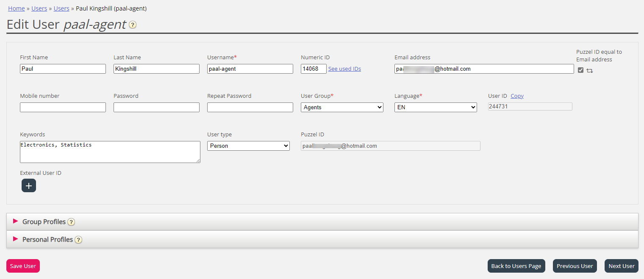
Task: Go to the Previous User
Action: [x=575, y=266]
